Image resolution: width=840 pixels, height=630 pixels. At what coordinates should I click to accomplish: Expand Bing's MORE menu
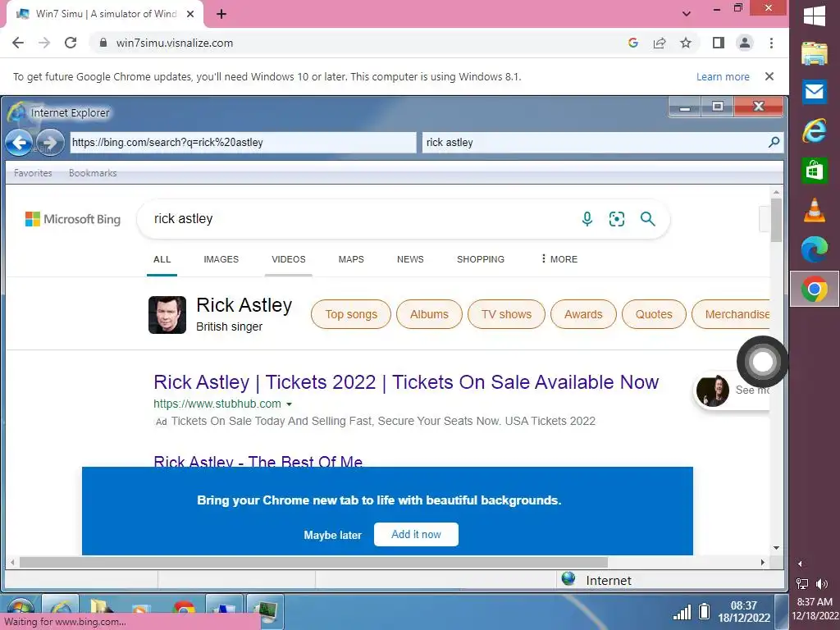(559, 259)
